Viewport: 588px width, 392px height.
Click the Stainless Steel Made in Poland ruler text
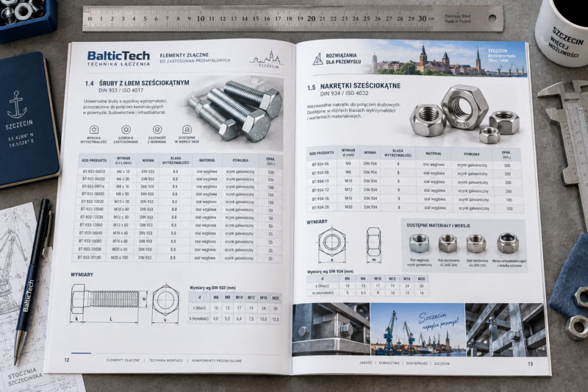(x=457, y=19)
